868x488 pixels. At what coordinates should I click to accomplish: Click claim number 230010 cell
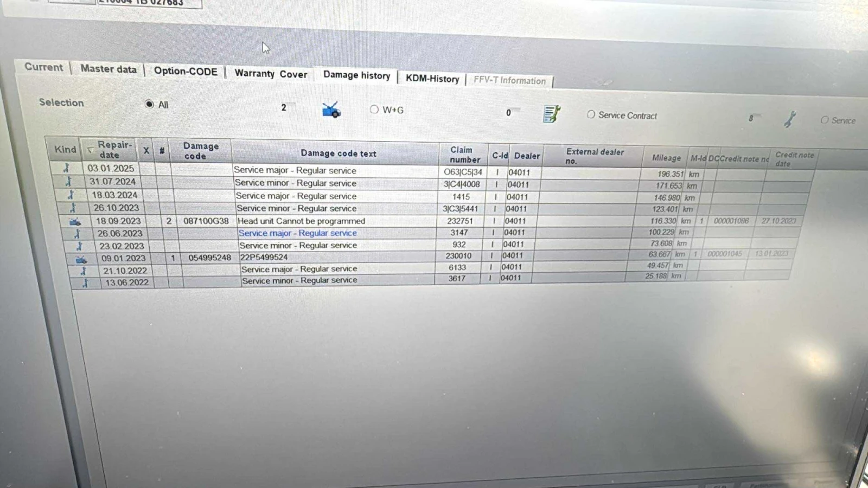tap(458, 256)
